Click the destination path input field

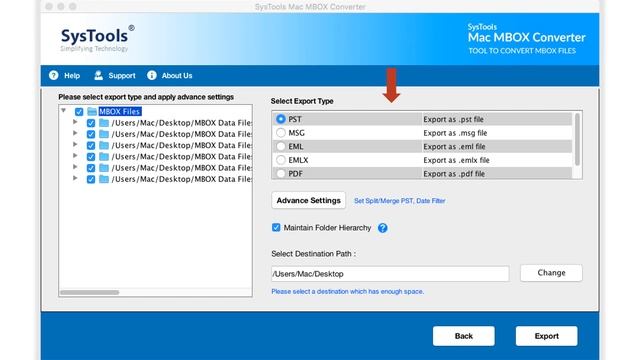click(390, 274)
